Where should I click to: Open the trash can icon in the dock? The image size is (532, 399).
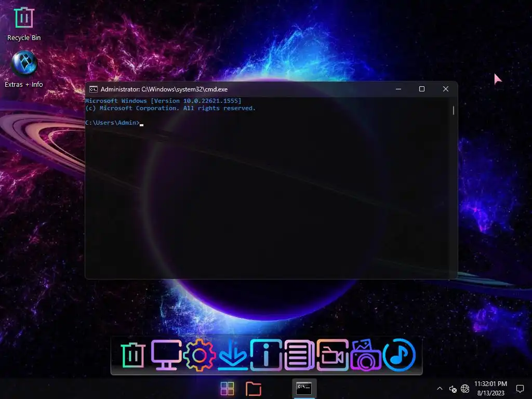(x=132, y=355)
